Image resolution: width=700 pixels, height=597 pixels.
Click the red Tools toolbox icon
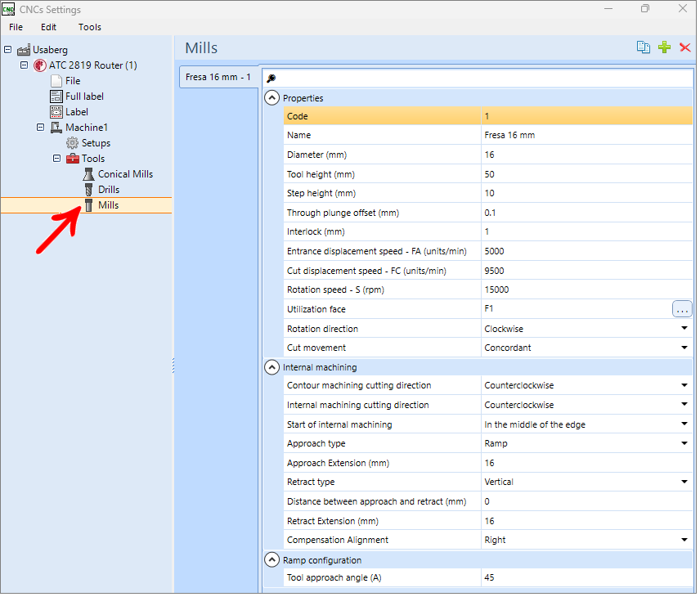coord(73,159)
